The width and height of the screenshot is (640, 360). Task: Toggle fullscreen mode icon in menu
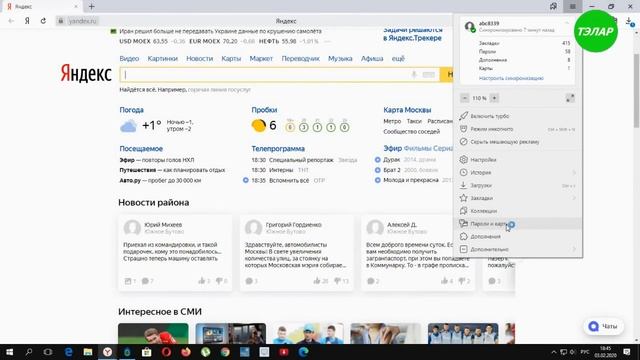click(570, 98)
